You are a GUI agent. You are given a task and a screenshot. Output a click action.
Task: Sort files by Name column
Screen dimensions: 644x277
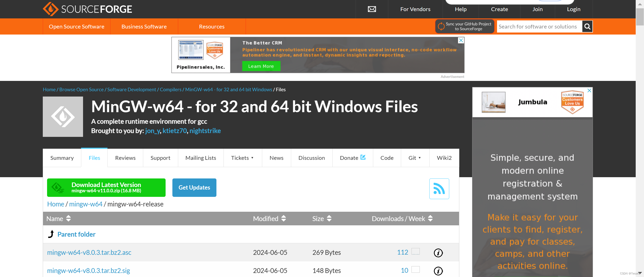(x=59, y=219)
